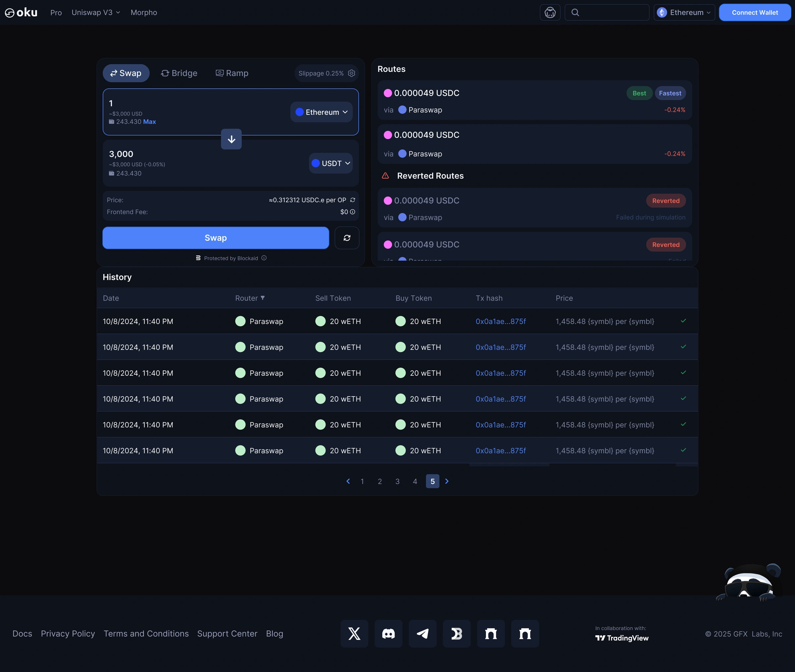
Task: Open the Telegram social link
Action: click(423, 634)
